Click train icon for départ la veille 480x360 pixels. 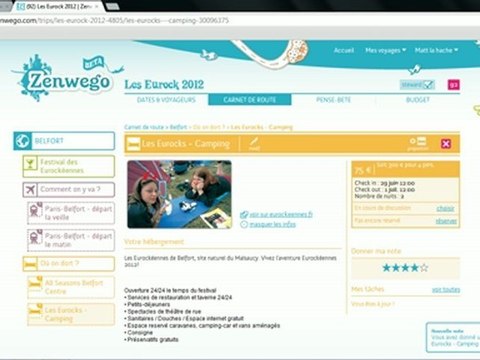click(x=35, y=210)
